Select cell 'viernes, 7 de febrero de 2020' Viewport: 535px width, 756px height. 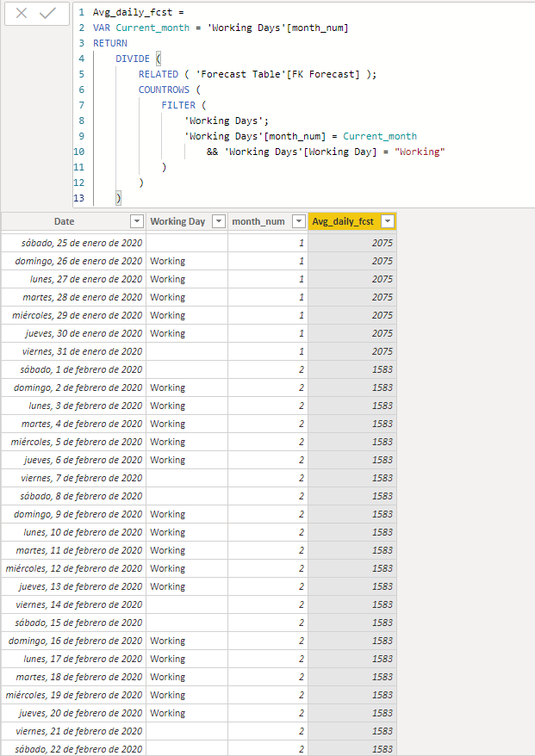73,478
